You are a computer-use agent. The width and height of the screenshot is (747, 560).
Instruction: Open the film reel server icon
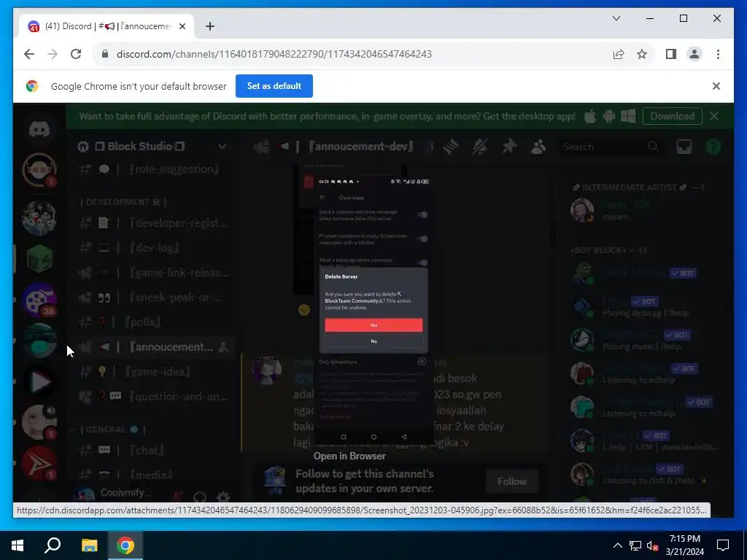click(x=39, y=300)
